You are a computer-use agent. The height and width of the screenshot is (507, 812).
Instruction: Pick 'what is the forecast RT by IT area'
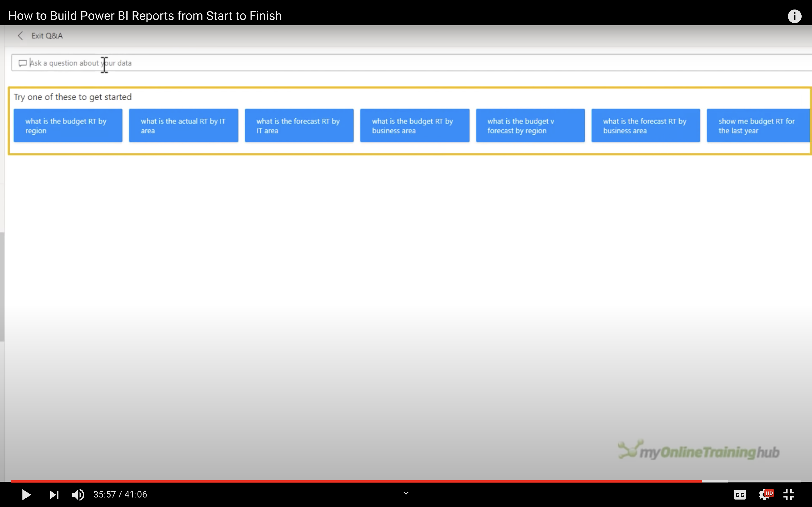click(299, 126)
